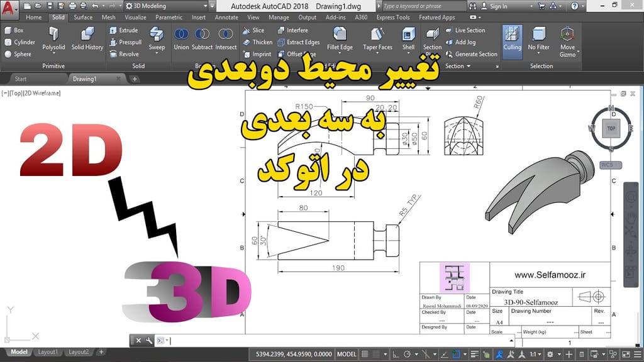The width and height of the screenshot is (644, 362).
Task: Open the Annotate ribbon tab
Action: click(226, 17)
